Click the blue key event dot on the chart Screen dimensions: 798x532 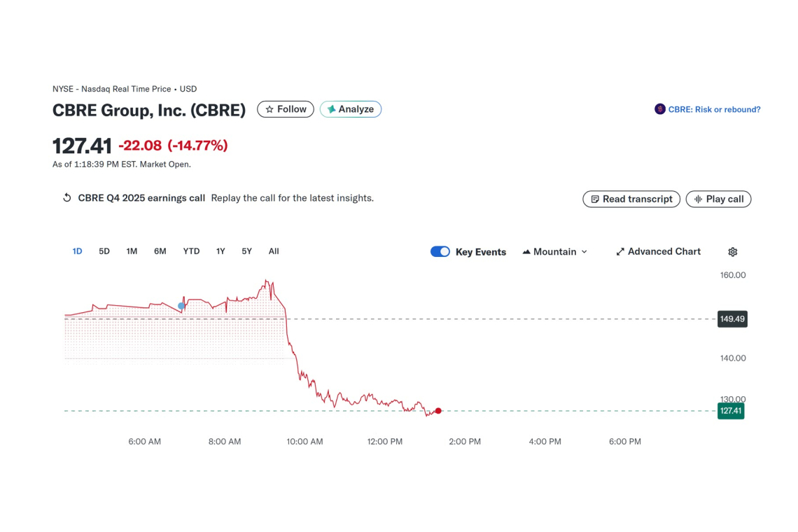[181, 306]
